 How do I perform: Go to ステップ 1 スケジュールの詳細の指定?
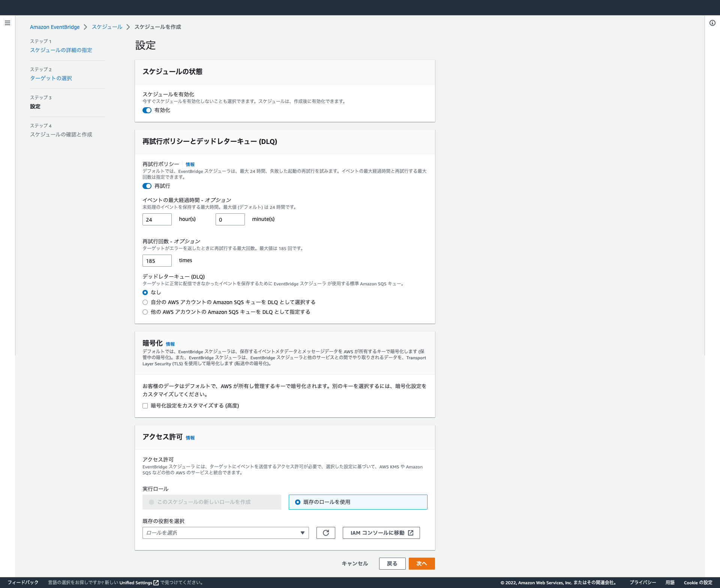61,50
